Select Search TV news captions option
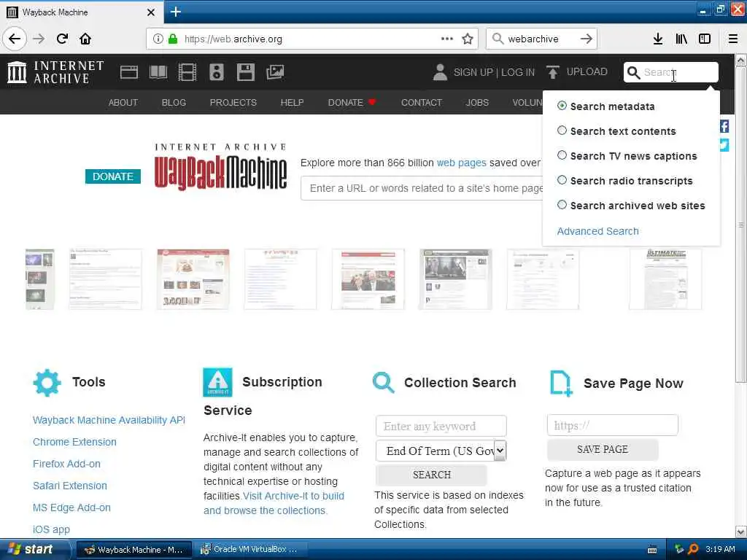Viewport: 747px width, 560px height. 562,155
